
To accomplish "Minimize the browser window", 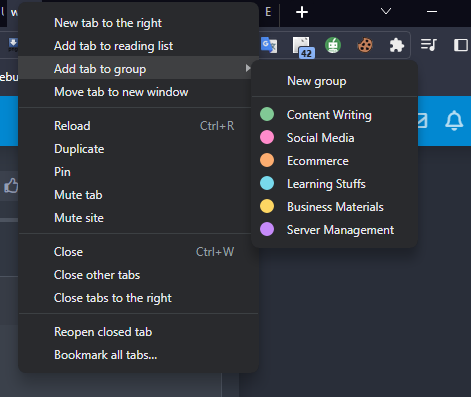I will (x=432, y=11).
